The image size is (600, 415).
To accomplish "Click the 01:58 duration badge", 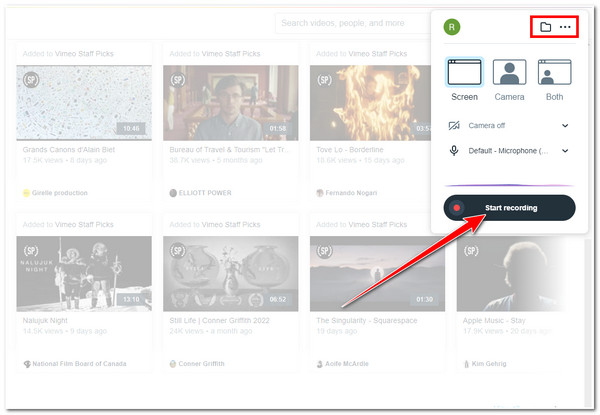I will (278, 128).
